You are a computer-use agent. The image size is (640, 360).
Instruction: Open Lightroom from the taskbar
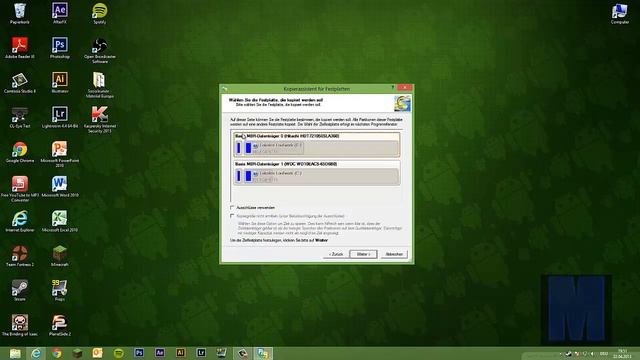(201, 353)
